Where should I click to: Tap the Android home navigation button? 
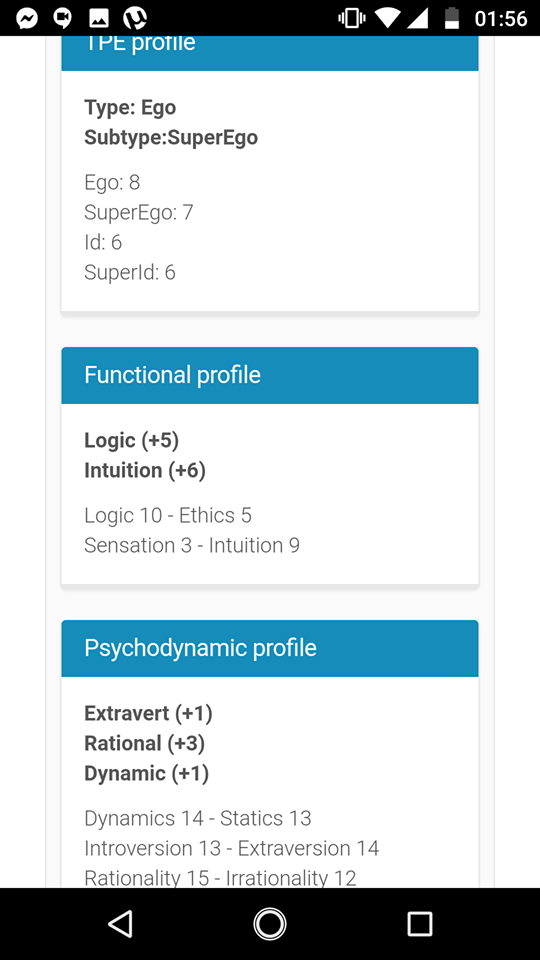270,923
